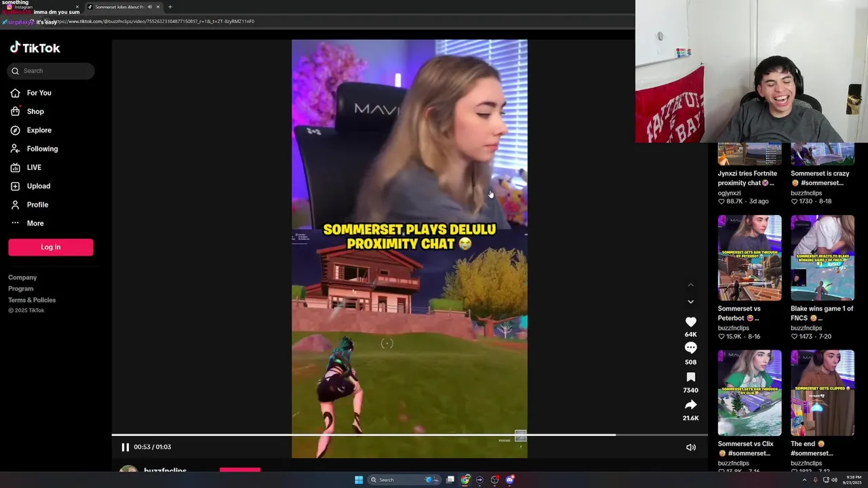Go to previous video with up chevron
This screenshot has width=868, height=488.
pyautogui.click(x=690, y=285)
